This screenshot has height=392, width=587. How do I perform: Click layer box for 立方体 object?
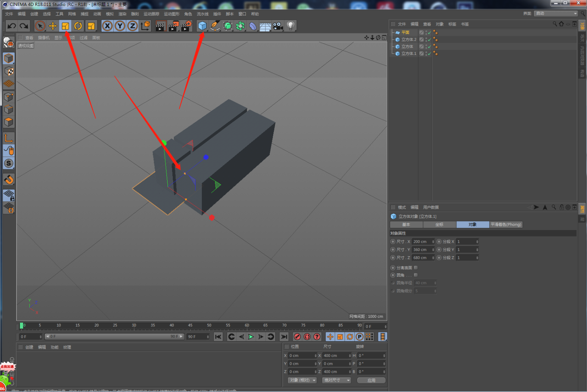coord(421,47)
